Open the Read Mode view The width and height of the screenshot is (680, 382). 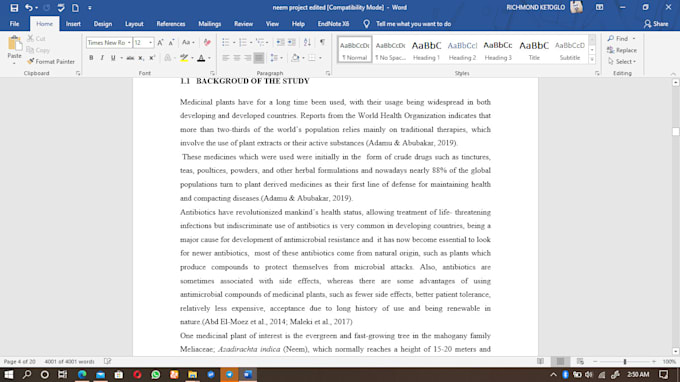coord(540,361)
